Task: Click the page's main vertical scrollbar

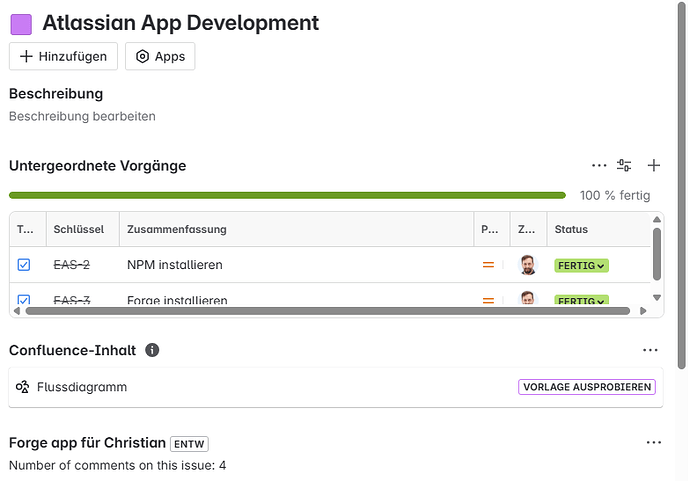Action: (682, 185)
